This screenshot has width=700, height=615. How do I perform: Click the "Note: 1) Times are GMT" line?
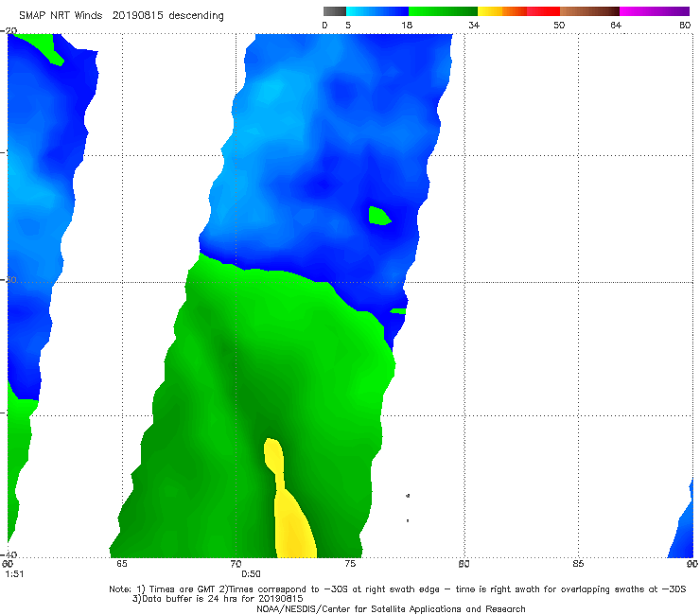point(397,589)
